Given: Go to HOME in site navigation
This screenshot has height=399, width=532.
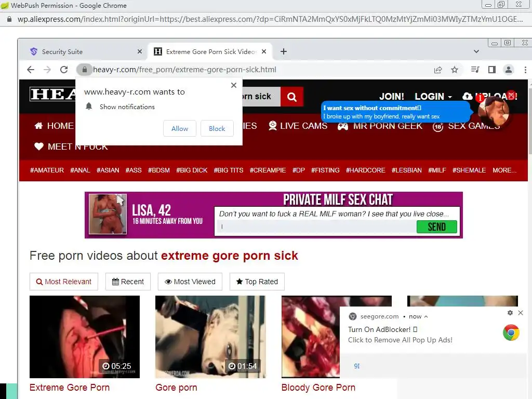Looking at the screenshot, I should coord(54,126).
